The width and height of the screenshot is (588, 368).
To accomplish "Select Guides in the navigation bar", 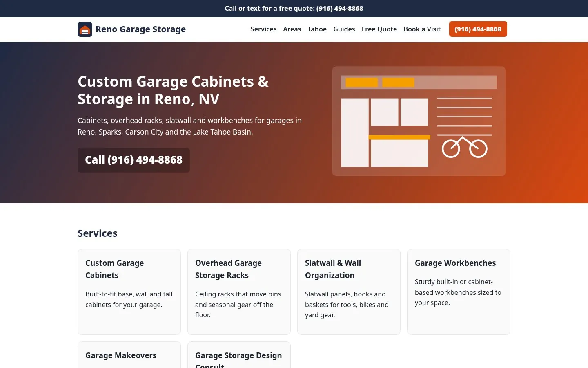I will click(344, 29).
